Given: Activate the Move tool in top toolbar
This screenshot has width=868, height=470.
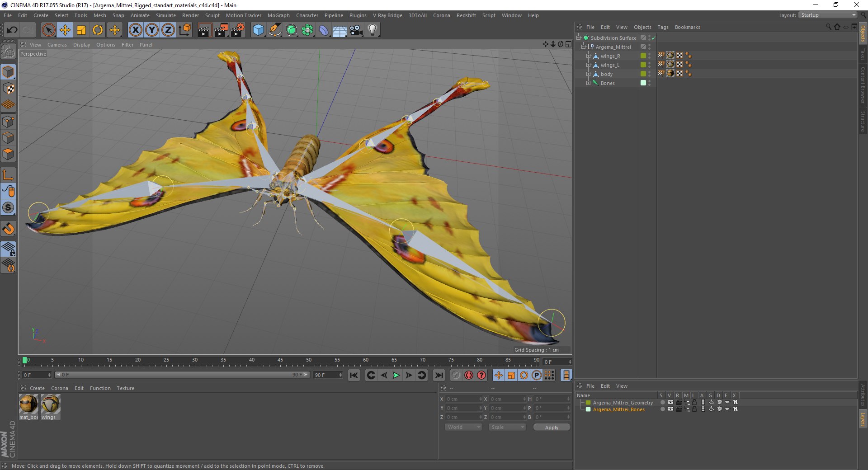Looking at the screenshot, I should point(65,30).
